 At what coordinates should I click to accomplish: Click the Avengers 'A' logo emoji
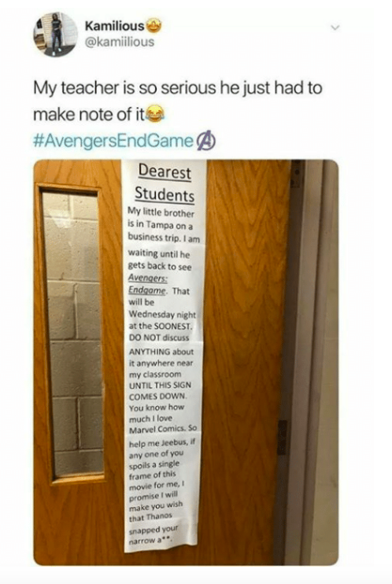(206, 141)
